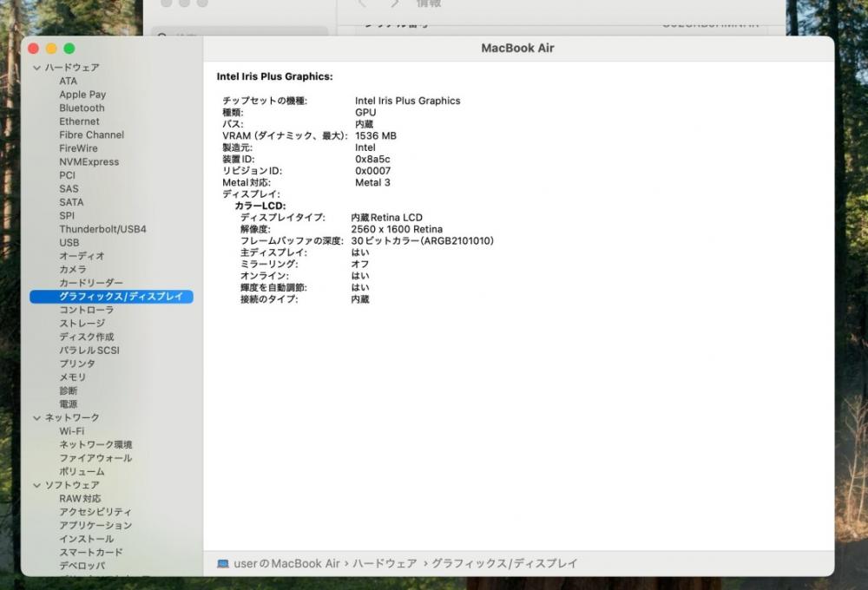This screenshot has width=868, height=590.
Task: Select Thunderbolt/USB4 in the sidebar
Action: [102, 229]
